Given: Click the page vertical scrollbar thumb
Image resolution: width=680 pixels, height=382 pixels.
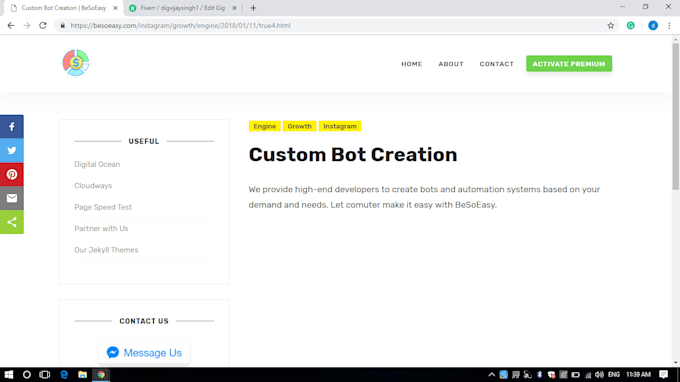Looking at the screenshot, I should coord(676,116).
